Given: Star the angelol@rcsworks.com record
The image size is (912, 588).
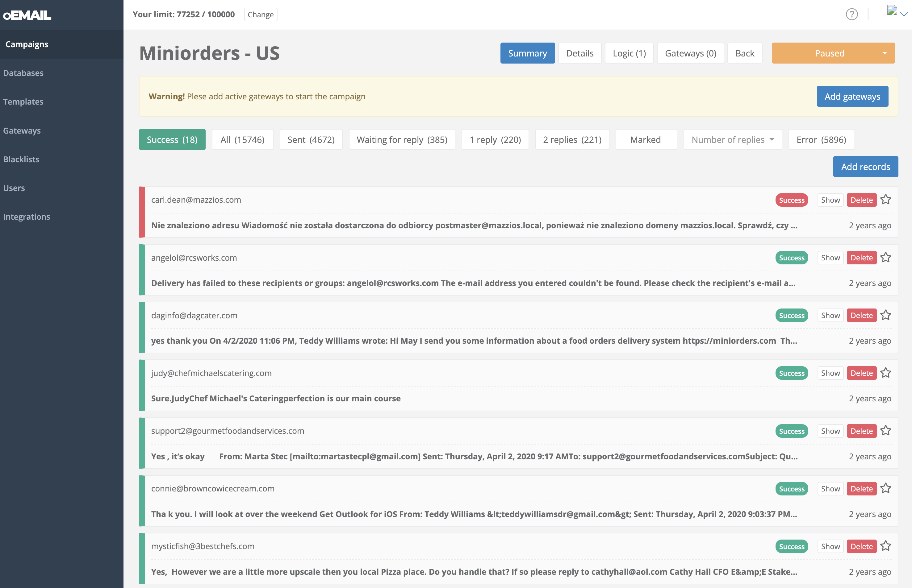Looking at the screenshot, I should tap(886, 258).
